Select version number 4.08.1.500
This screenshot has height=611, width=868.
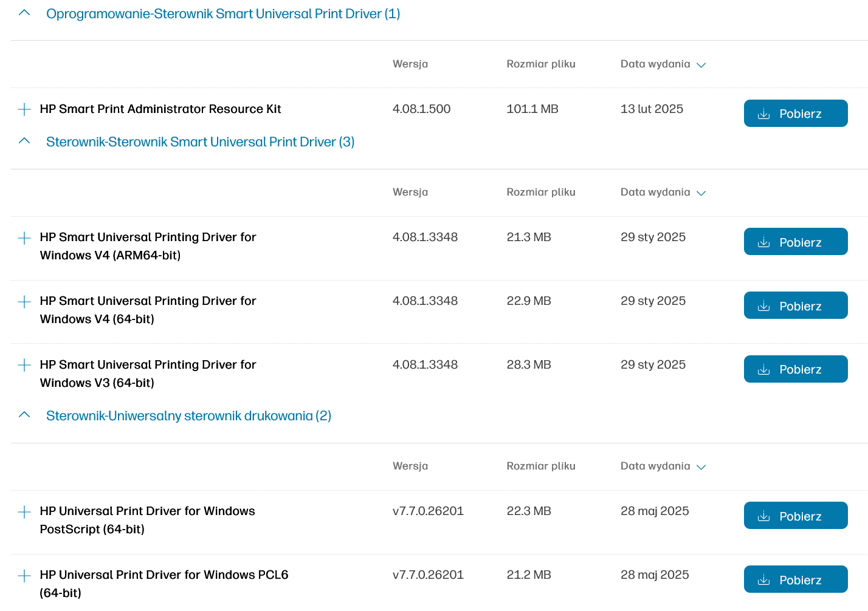[x=422, y=109]
